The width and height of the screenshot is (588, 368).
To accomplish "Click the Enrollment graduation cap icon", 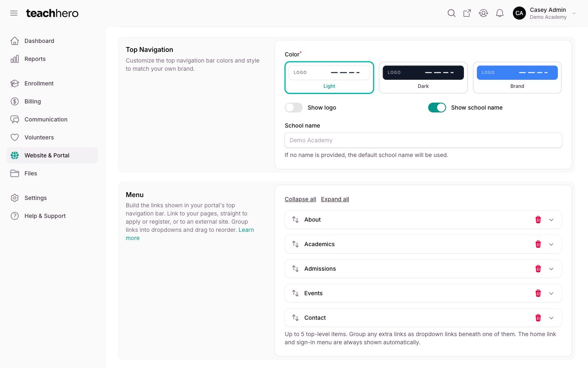I will [x=15, y=83].
